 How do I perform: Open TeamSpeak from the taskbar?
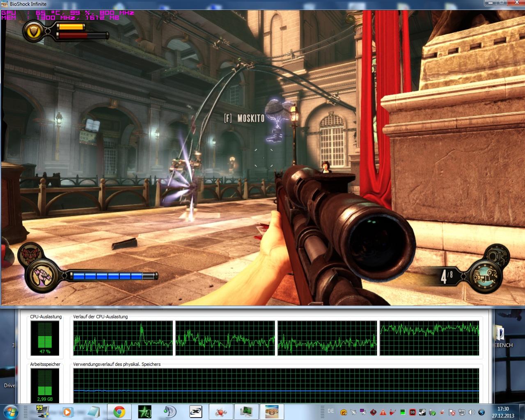(170, 411)
